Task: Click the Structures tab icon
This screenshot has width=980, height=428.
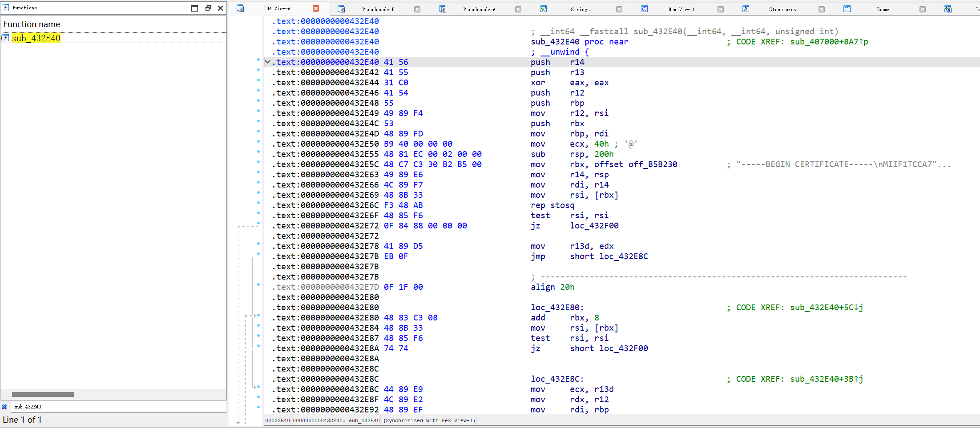Action: 746,9
